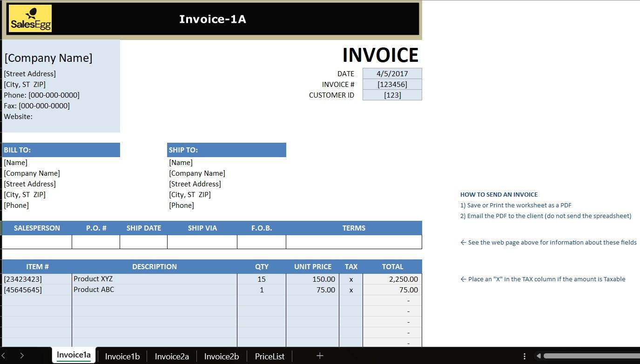Select the invoice number cell [123456]
This screenshot has width=640, height=364.
point(392,84)
